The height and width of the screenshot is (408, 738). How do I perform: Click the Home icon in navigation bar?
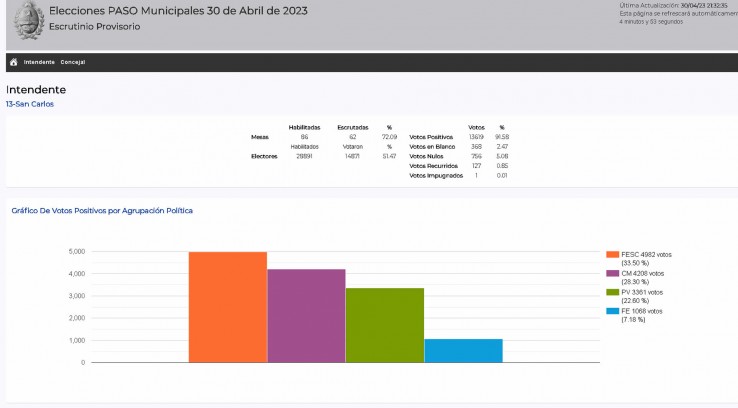(13, 62)
